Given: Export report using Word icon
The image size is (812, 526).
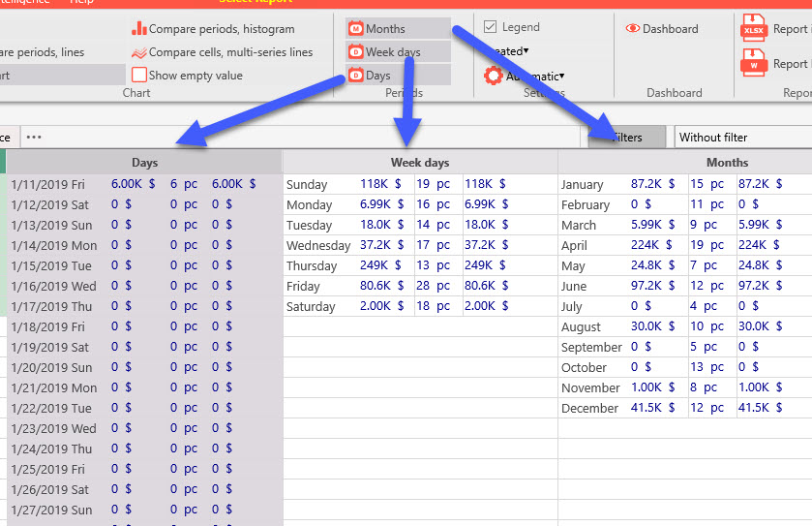Looking at the screenshot, I should [754, 63].
